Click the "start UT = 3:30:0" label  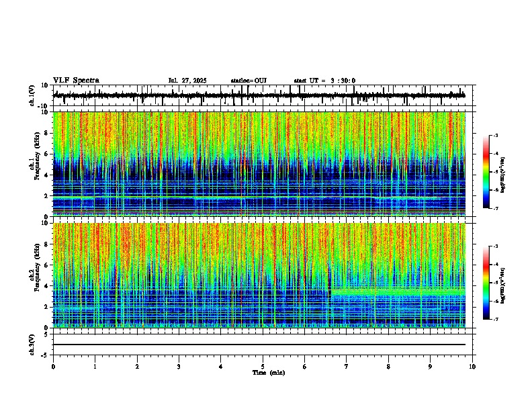(x=324, y=81)
